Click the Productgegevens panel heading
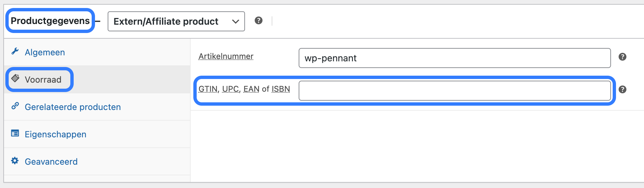This screenshot has width=644, height=188. click(50, 21)
